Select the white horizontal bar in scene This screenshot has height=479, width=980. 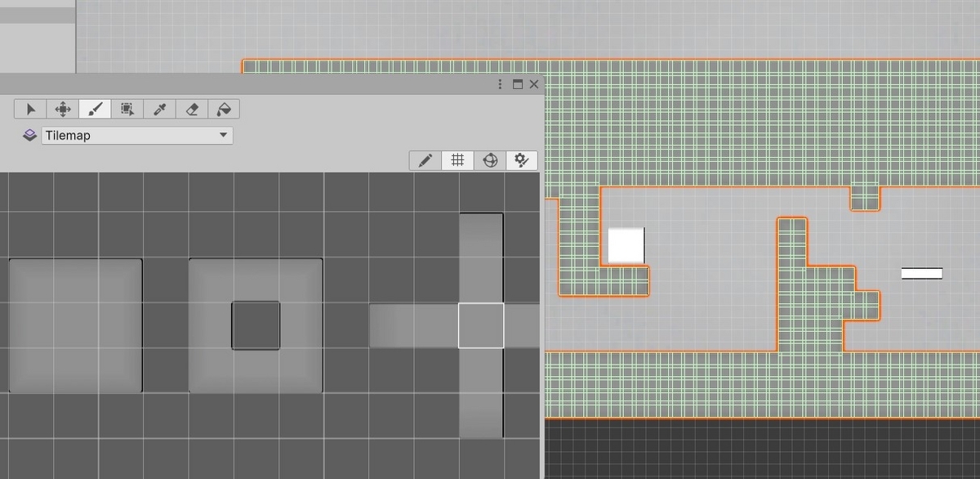(x=922, y=273)
